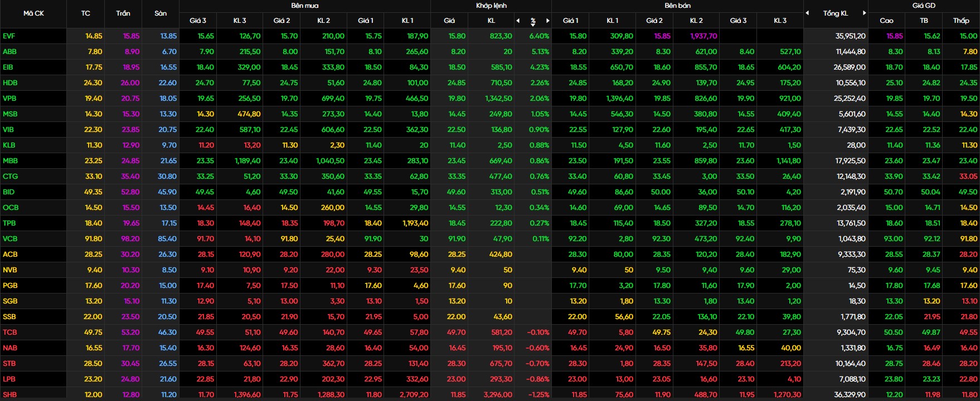Click LPB percent change -0.86%
980x401 pixels.
(x=538, y=379)
